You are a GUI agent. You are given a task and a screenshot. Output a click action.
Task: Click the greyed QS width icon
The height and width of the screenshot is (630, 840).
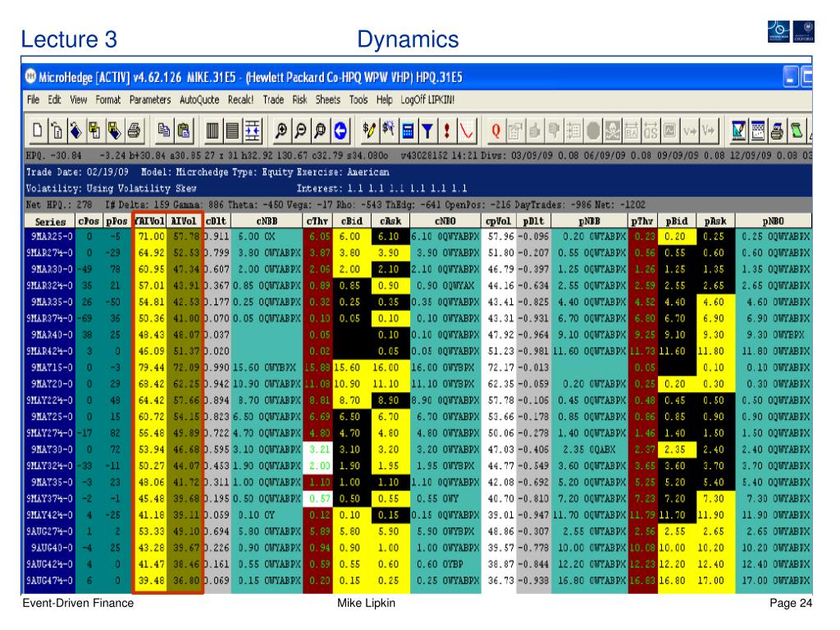pyautogui.click(x=651, y=130)
